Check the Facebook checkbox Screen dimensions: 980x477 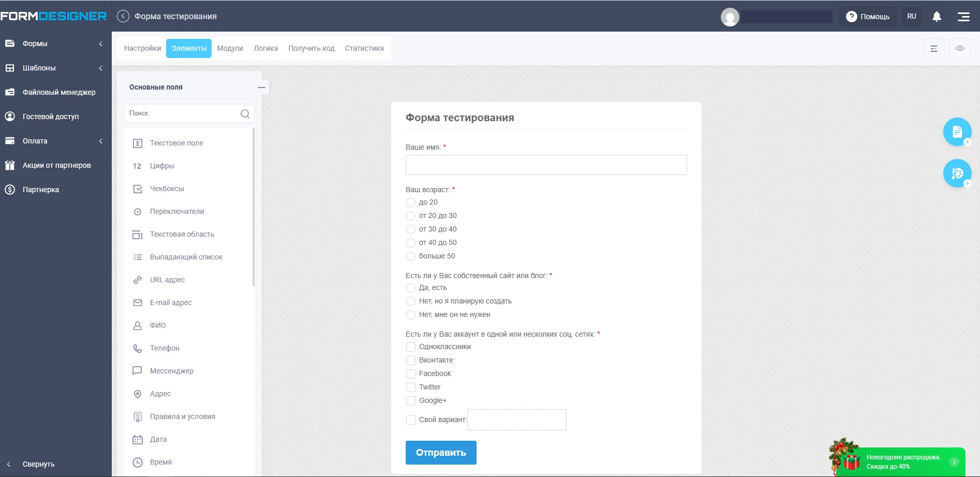tap(411, 374)
